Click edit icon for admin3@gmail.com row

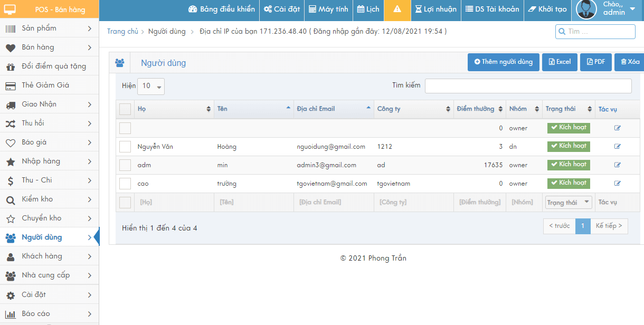617,165
